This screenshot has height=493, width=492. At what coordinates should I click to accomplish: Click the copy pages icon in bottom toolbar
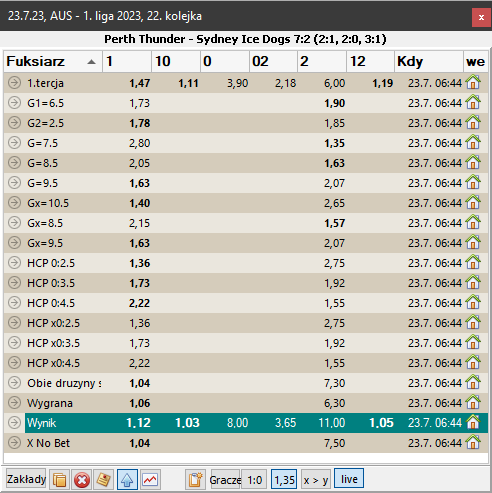tap(60, 480)
